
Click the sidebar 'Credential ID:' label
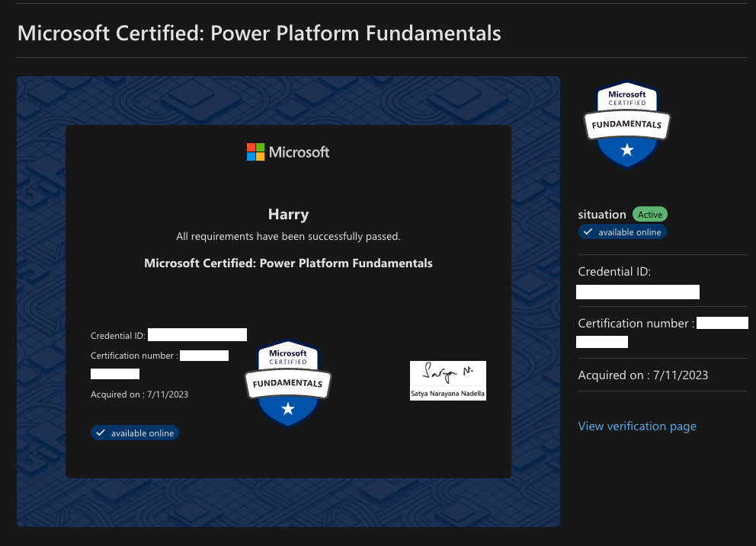tap(614, 272)
